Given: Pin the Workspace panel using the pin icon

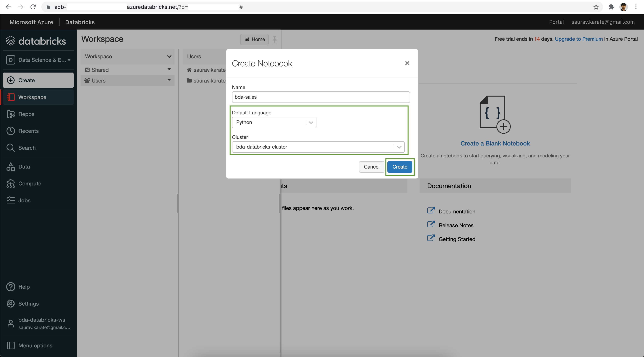Looking at the screenshot, I should [274, 40].
